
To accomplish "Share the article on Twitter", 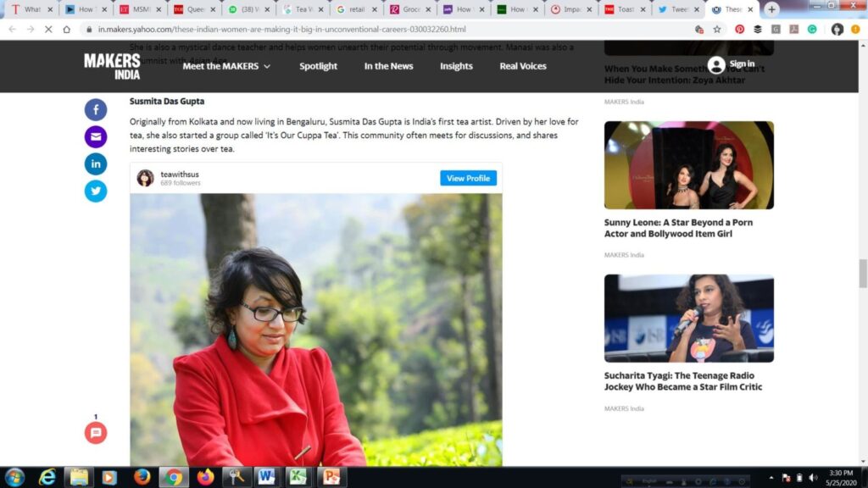I will click(x=96, y=191).
